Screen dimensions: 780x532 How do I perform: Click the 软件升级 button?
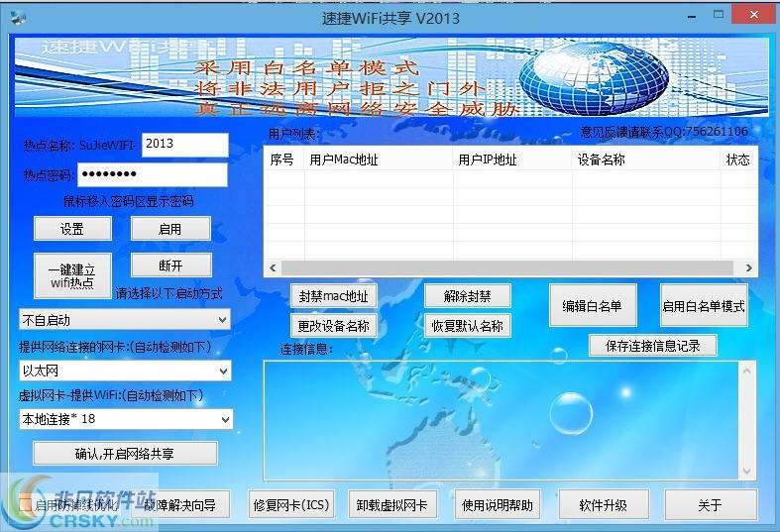[604, 505]
